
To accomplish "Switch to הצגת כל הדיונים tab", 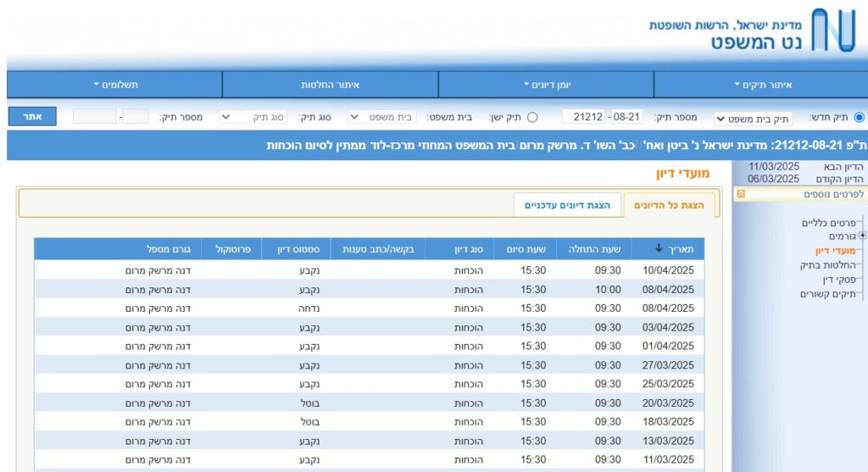I will pyautogui.click(x=669, y=205).
